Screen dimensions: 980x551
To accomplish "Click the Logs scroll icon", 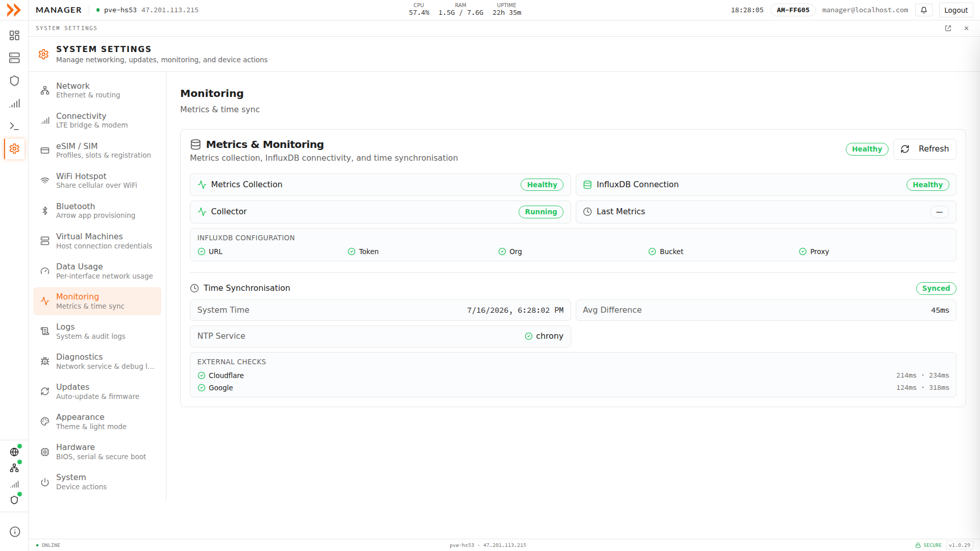I will point(45,331).
